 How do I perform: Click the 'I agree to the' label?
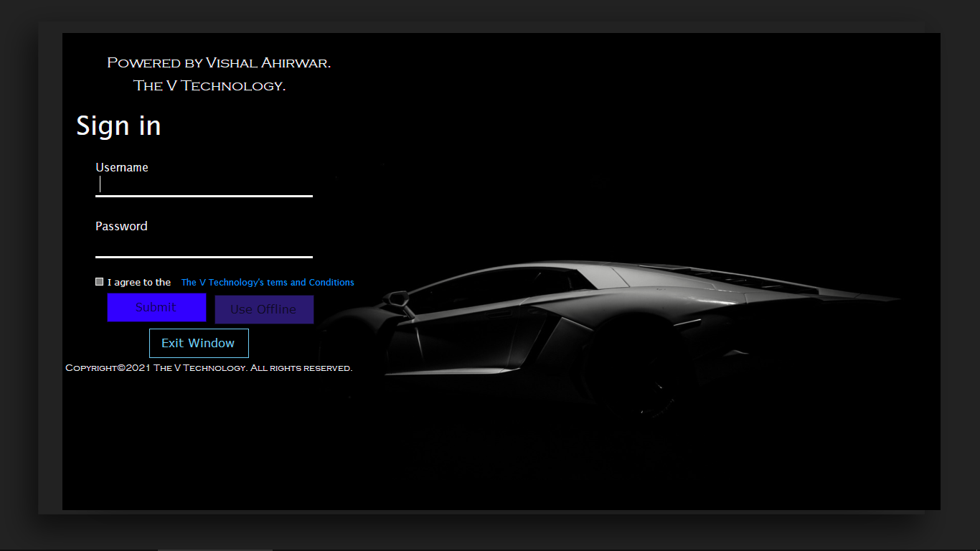point(139,283)
